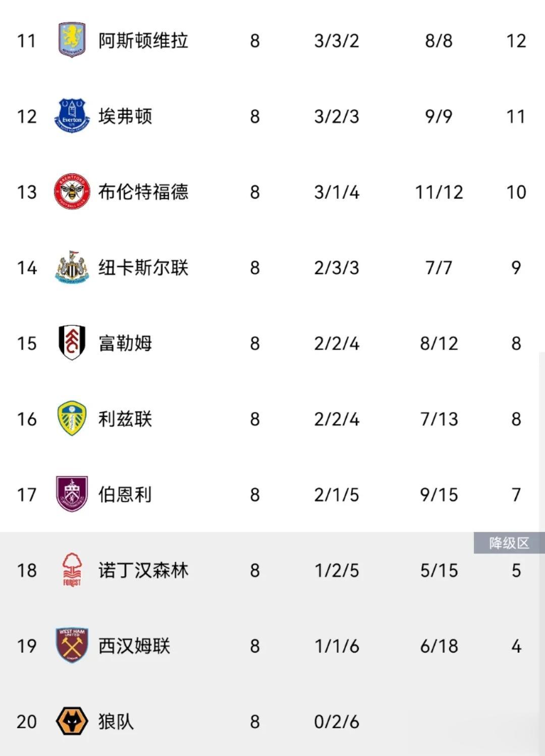
Task: Click the Nottingham Forest tree logo
Action: 72,570
